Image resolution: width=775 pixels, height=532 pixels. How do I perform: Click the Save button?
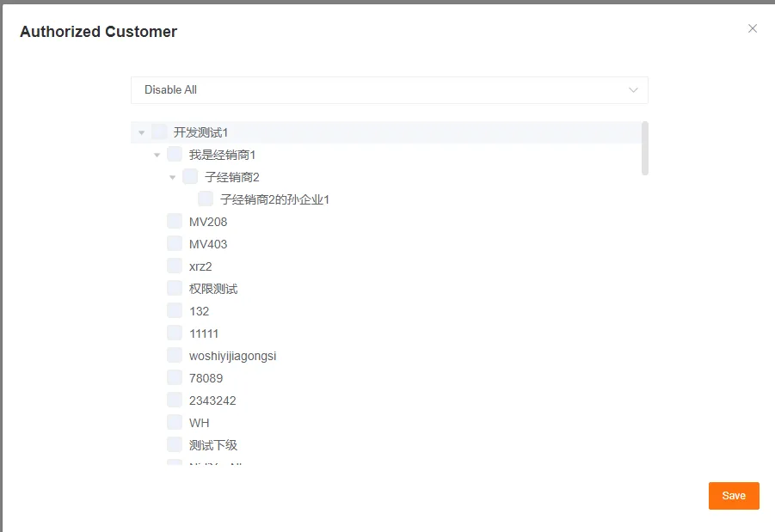pyautogui.click(x=733, y=495)
